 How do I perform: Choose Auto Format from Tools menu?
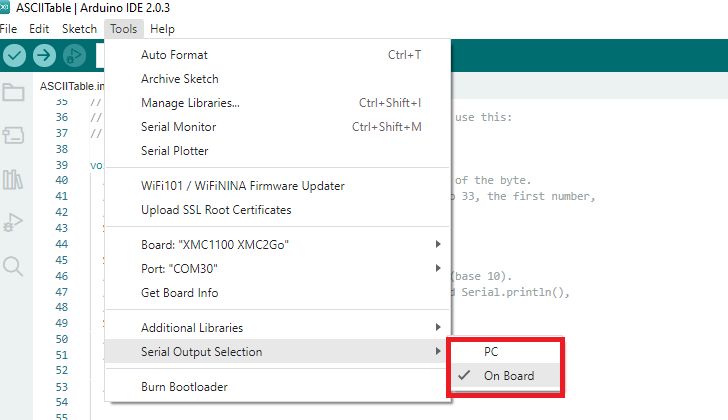point(278,55)
